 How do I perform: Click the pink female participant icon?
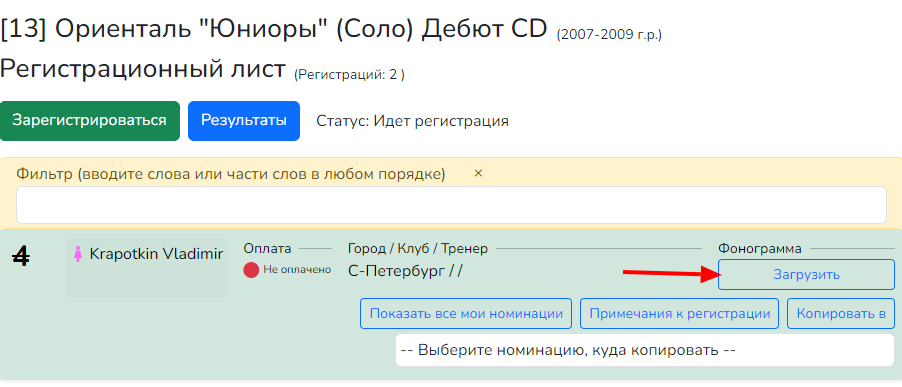[x=77, y=254]
